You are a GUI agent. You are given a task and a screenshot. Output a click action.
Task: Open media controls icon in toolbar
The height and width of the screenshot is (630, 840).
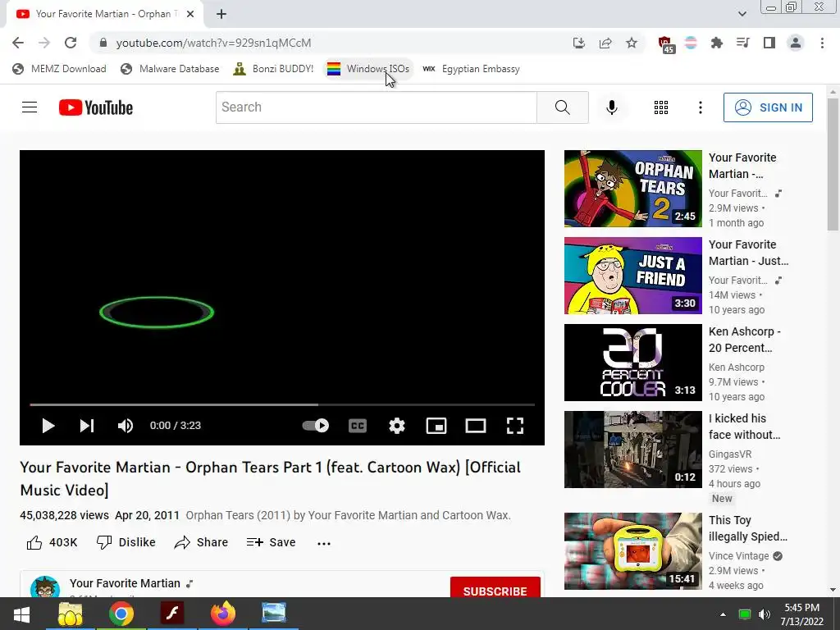click(x=743, y=43)
